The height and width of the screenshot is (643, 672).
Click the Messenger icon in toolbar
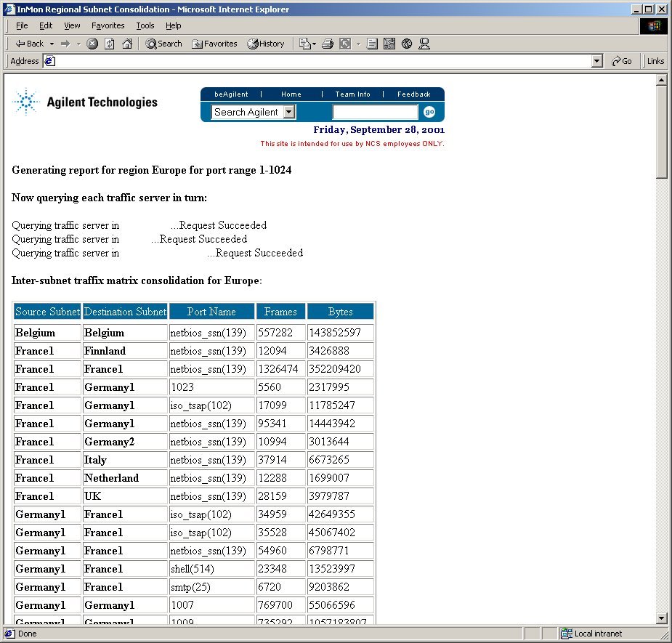pyautogui.click(x=424, y=44)
